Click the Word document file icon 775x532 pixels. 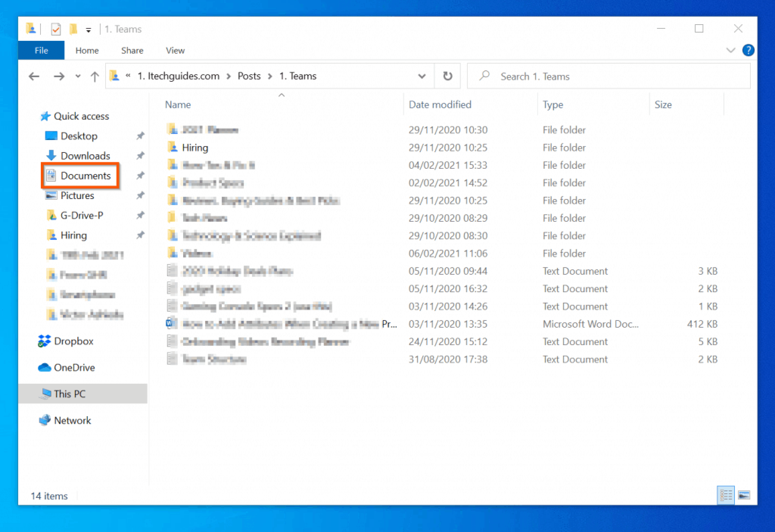click(x=172, y=323)
